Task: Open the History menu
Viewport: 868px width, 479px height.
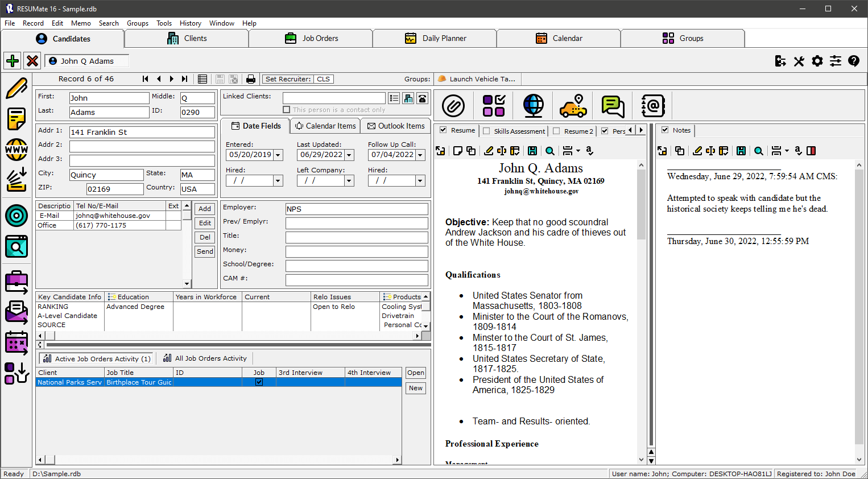Action: tap(190, 23)
